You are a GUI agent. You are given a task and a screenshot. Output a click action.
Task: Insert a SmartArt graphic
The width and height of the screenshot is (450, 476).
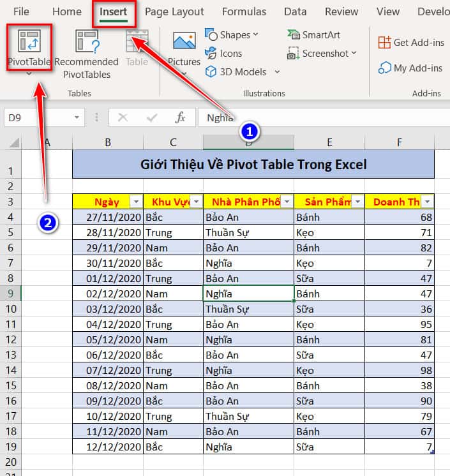tap(313, 35)
